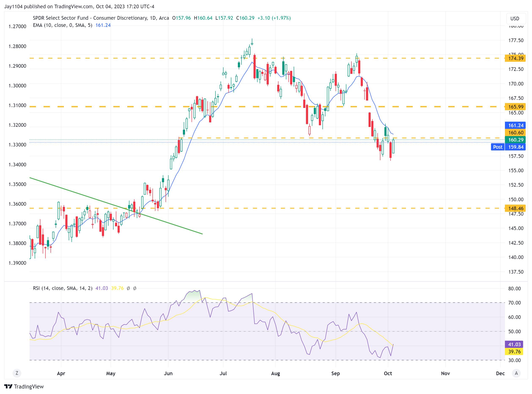
Task: Click the 1.33000 left scale label
Action: click(x=17, y=145)
